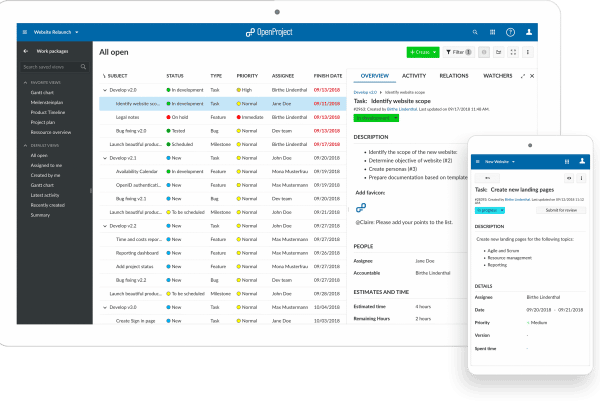Click the magnifier in the saved views search

pyautogui.click(x=83, y=67)
